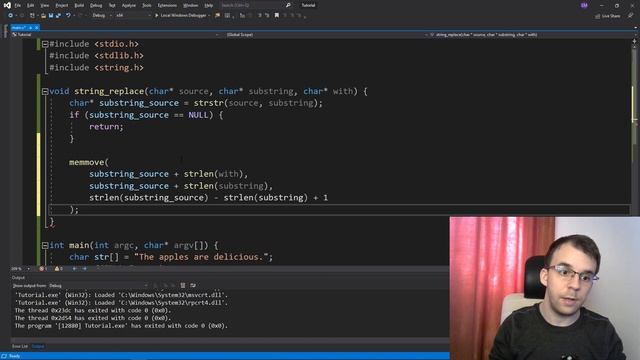Open the Tools menu
The width and height of the screenshot is (640, 360).
click(147, 5)
